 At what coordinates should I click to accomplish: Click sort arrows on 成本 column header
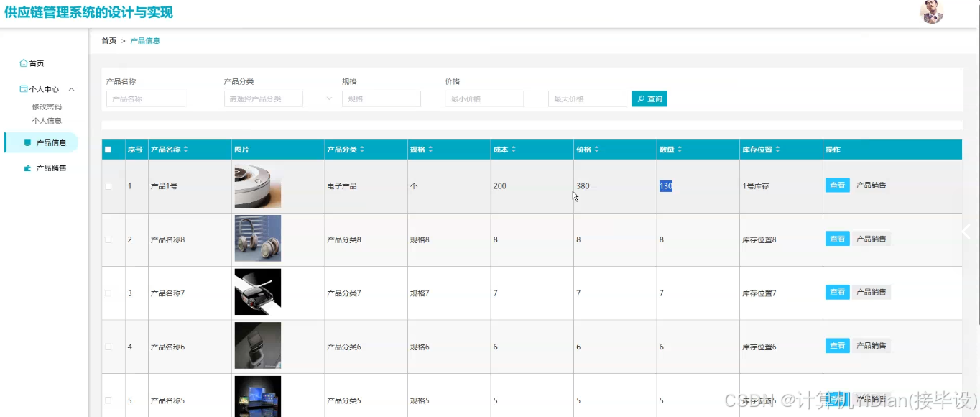[513, 150]
